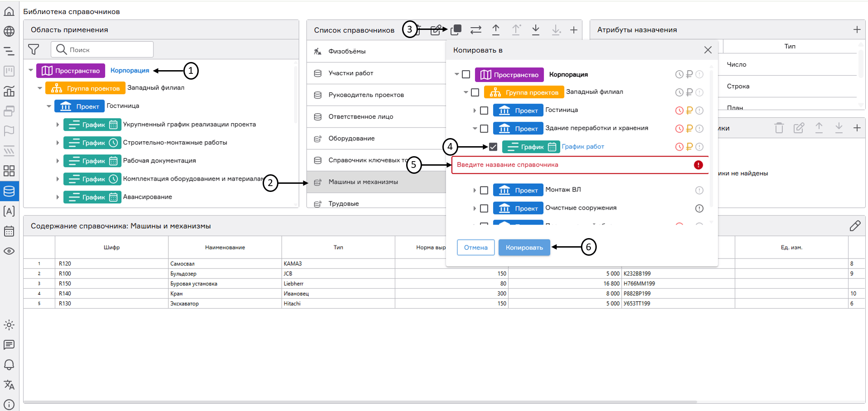Check the Гостиница project checkbox in dialog
Screen dimensions: 868x411
(x=484, y=110)
